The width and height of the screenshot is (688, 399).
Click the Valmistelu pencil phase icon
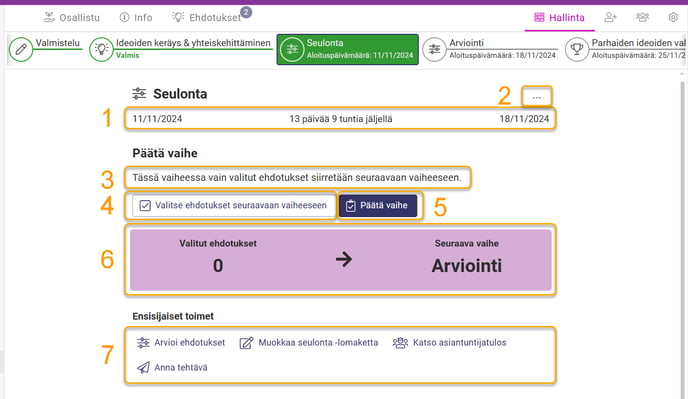(21, 49)
